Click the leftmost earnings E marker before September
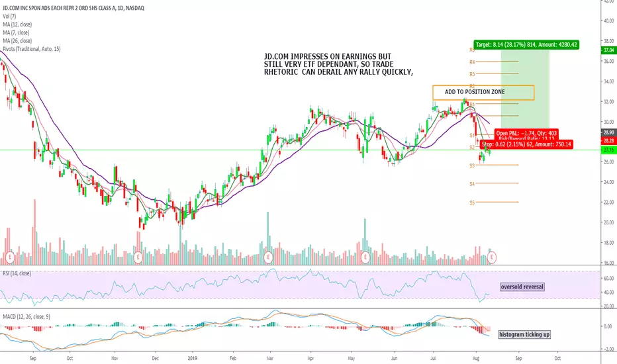617x364 pixels. pos(10,257)
